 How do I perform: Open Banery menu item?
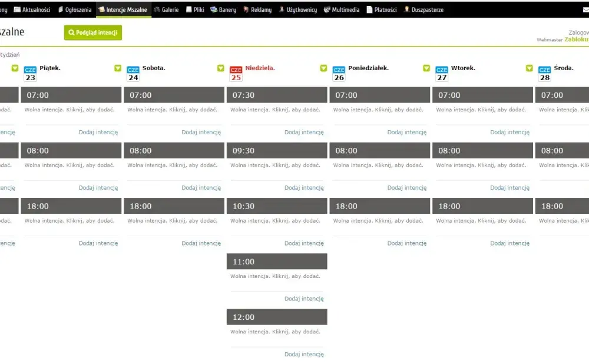(x=223, y=10)
